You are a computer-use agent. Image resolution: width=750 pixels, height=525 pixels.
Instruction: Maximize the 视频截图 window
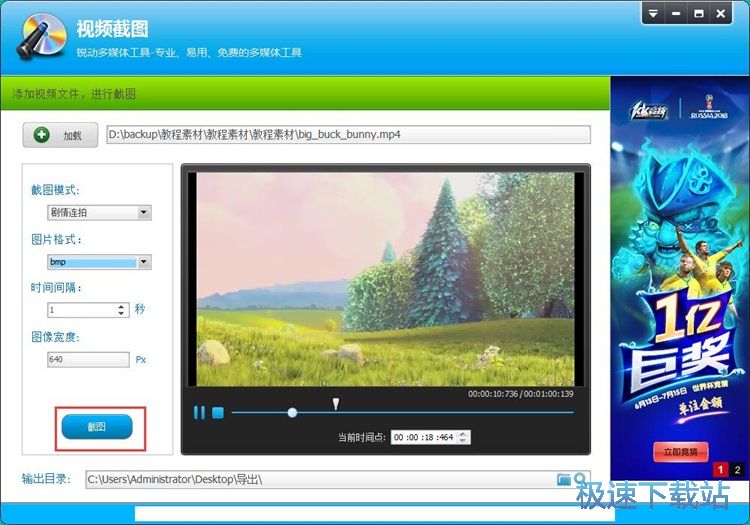click(698, 13)
